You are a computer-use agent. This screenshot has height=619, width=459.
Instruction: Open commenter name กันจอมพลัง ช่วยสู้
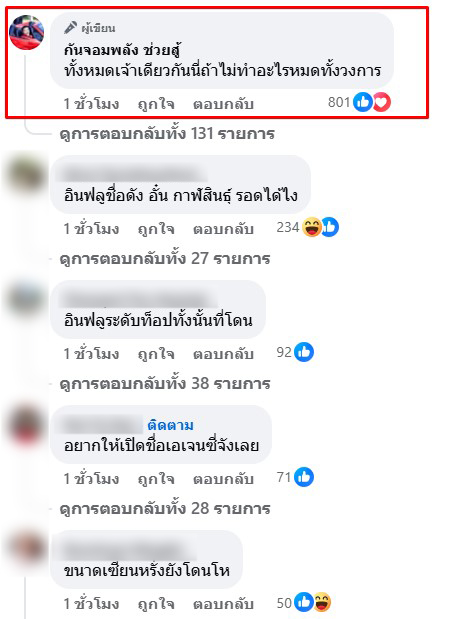coord(122,50)
